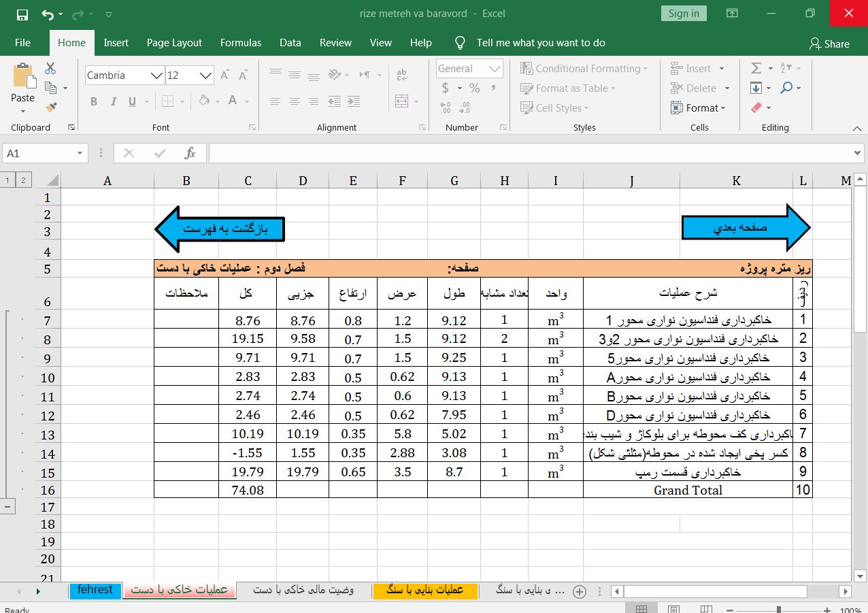Show outline level 1 rows
The width and height of the screenshot is (868, 613).
(x=7, y=180)
